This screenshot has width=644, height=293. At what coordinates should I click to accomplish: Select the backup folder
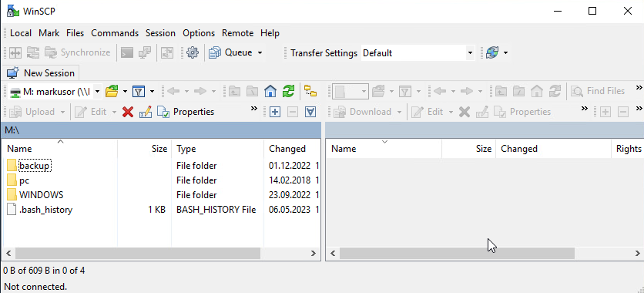35,166
